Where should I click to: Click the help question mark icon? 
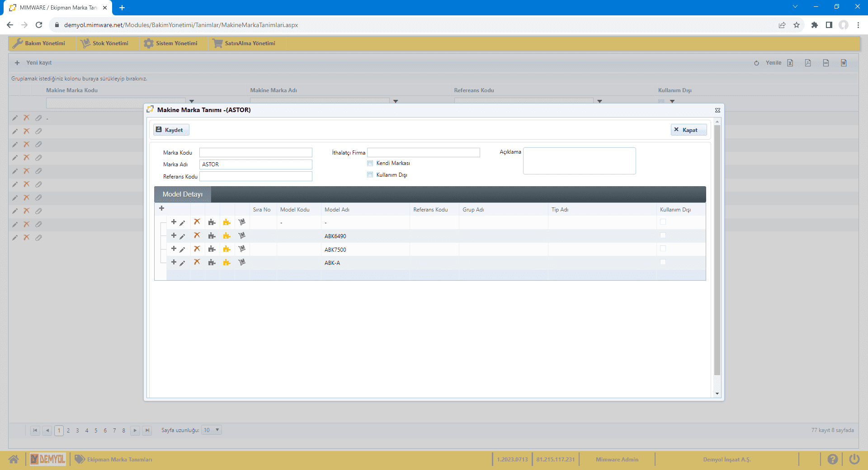[832, 460]
